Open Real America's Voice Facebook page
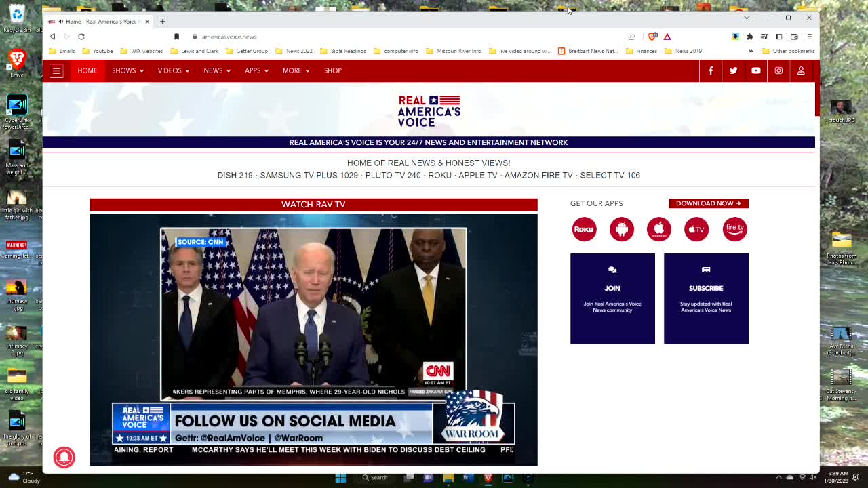 (x=711, y=70)
